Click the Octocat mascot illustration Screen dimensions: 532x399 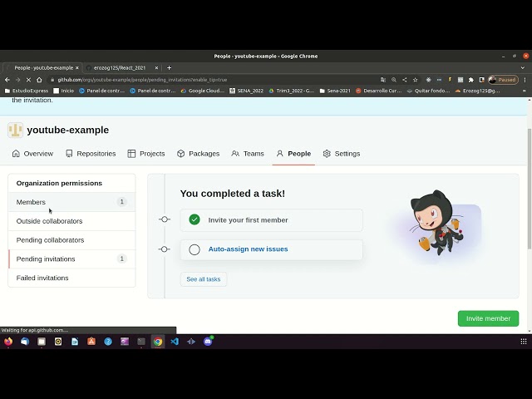point(438,222)
